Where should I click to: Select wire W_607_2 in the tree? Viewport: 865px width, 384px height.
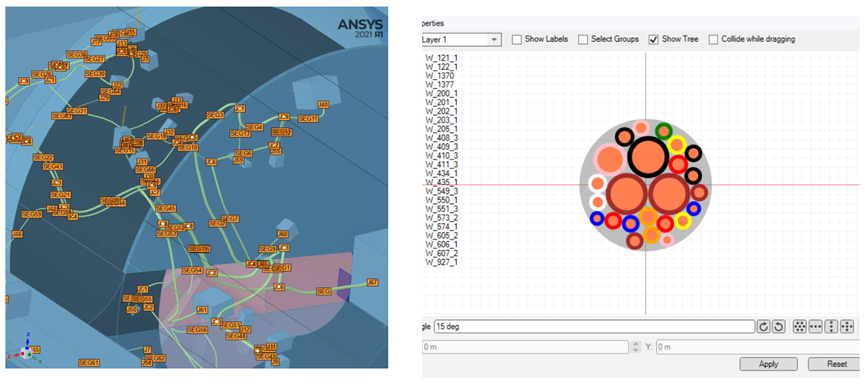click(441, 253)
